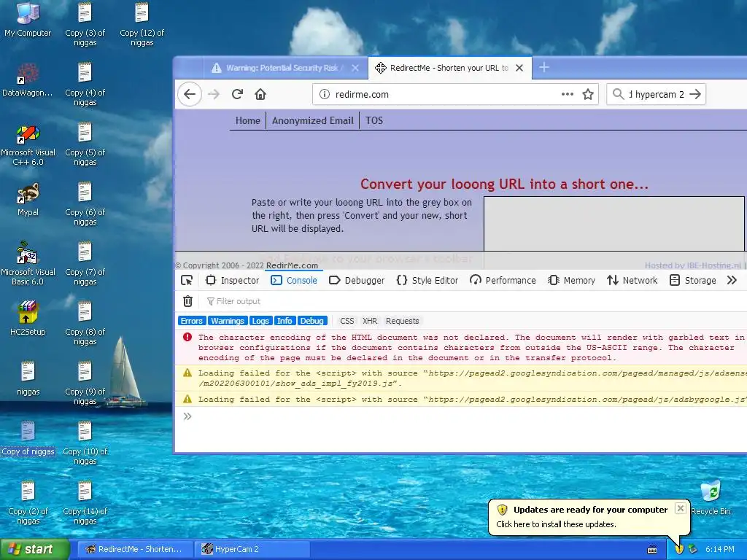Open Anonymized Email link
747x560 pixels.
(x=312, y=120)
